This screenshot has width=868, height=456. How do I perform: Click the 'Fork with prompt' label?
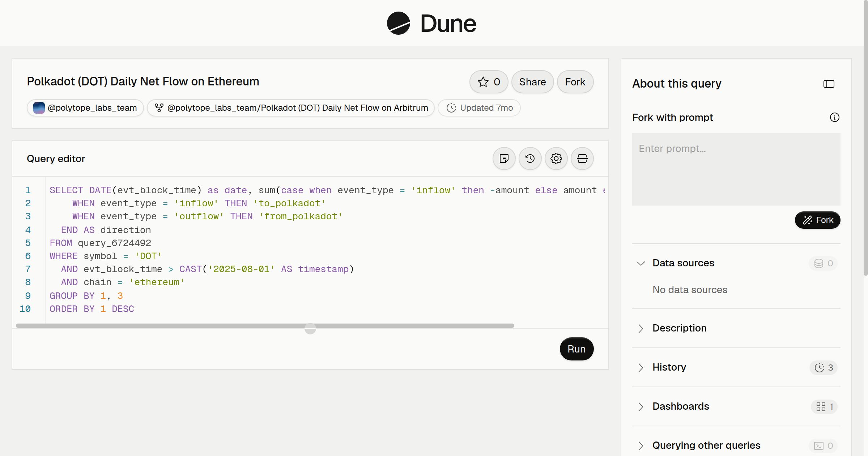click(x=673, y=118)
